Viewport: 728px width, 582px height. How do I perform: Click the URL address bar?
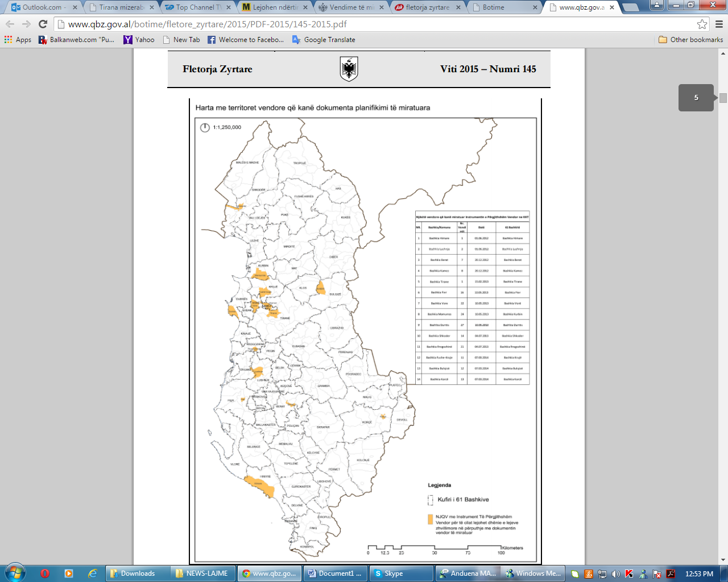coord(375,24)
